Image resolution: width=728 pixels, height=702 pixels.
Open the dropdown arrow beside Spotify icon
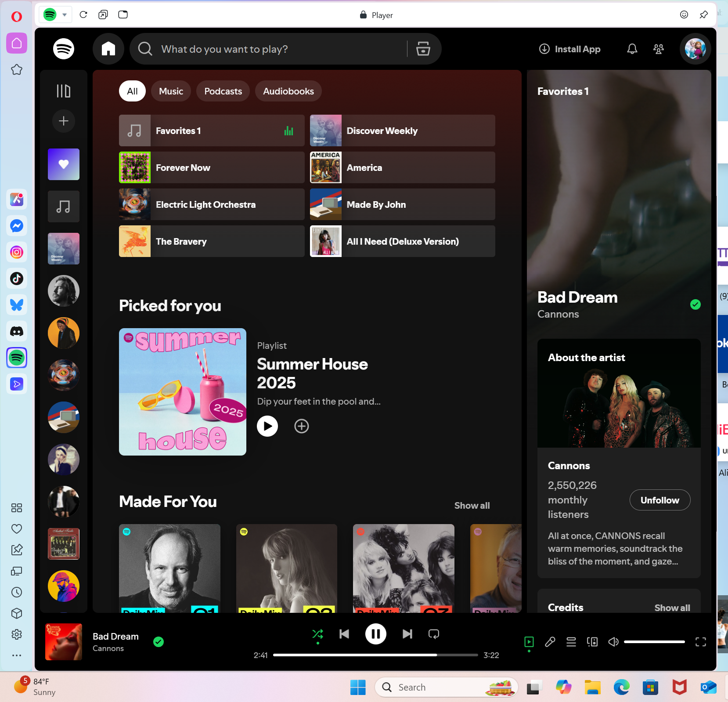(65, 14)
